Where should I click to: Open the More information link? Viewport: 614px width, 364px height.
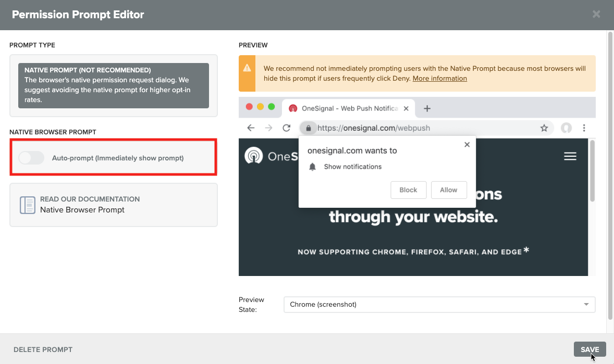point(439,78)
